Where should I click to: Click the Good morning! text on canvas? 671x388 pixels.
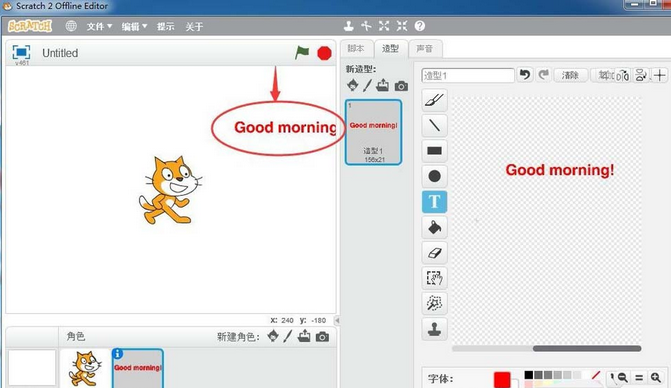pyautogui.click(x=560, y=170)
